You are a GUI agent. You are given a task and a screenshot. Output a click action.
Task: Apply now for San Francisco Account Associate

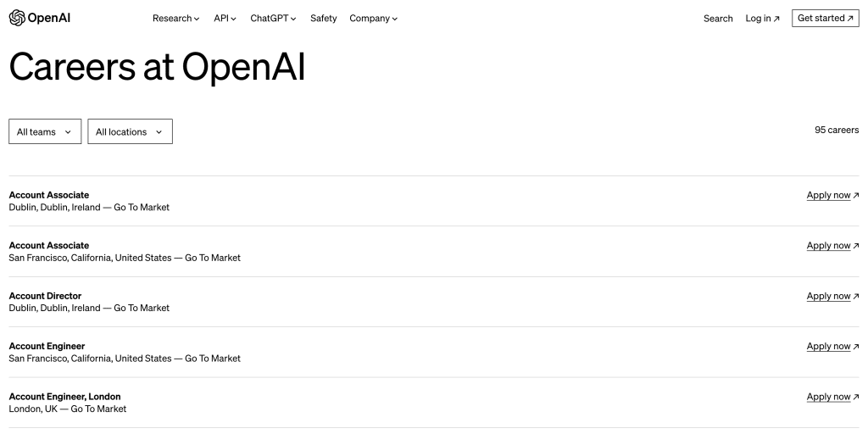coord(828,246)
